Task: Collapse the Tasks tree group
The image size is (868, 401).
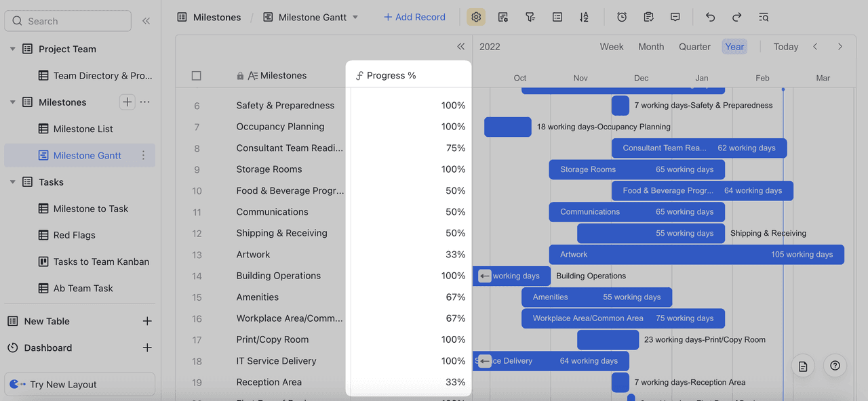Action: 12,182
